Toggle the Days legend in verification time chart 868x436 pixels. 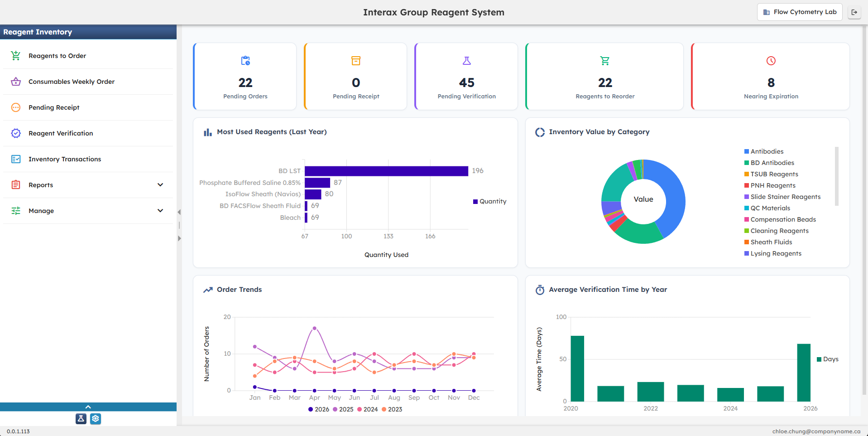(828, 359)
